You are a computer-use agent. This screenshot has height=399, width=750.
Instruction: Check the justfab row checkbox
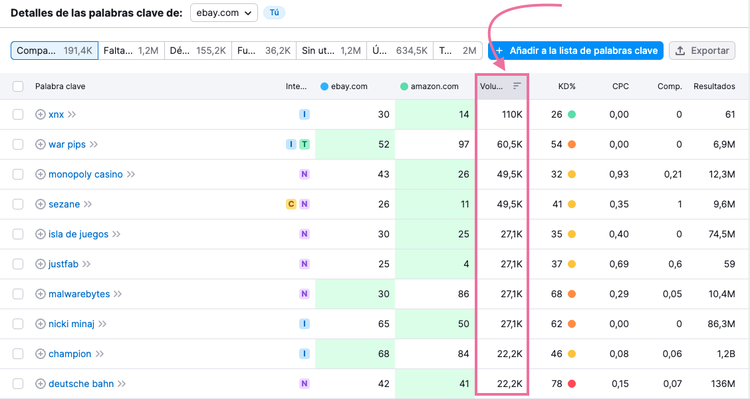click(18, 264)
